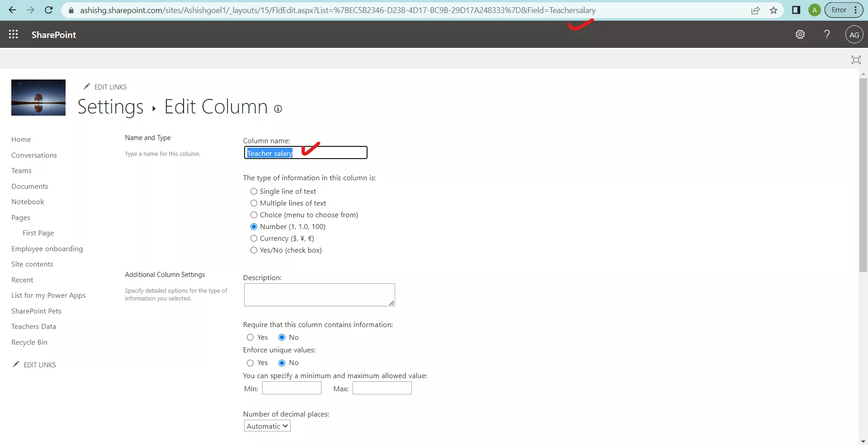Open the browser share icon
Screen dimensions: 868x445
[755, 10]
